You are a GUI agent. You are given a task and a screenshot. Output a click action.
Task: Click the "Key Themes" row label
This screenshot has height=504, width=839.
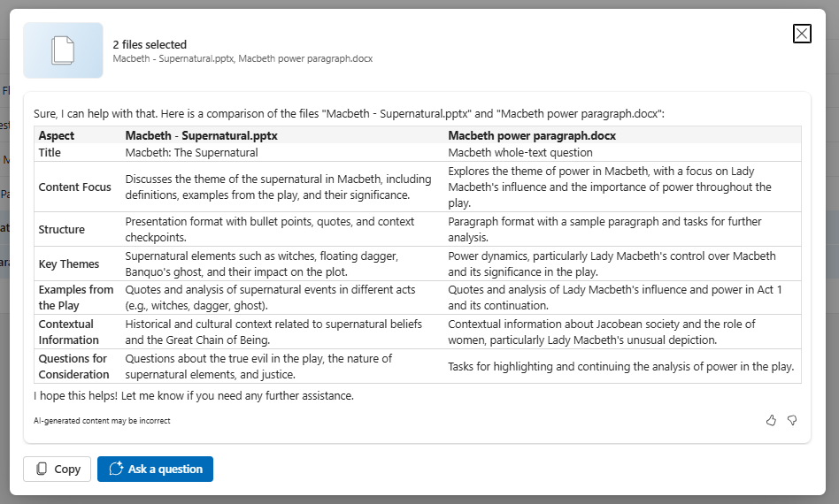(x=69, y=264)
